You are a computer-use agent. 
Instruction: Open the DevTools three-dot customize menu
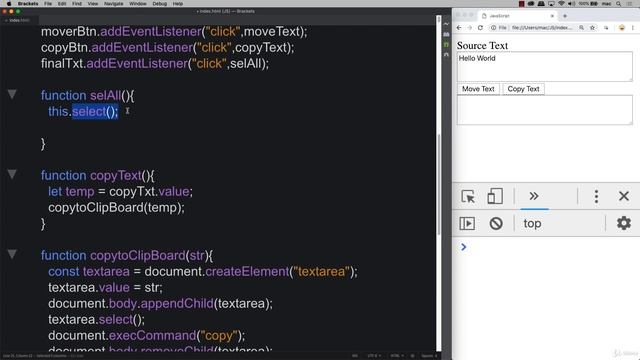click(596, 196)
